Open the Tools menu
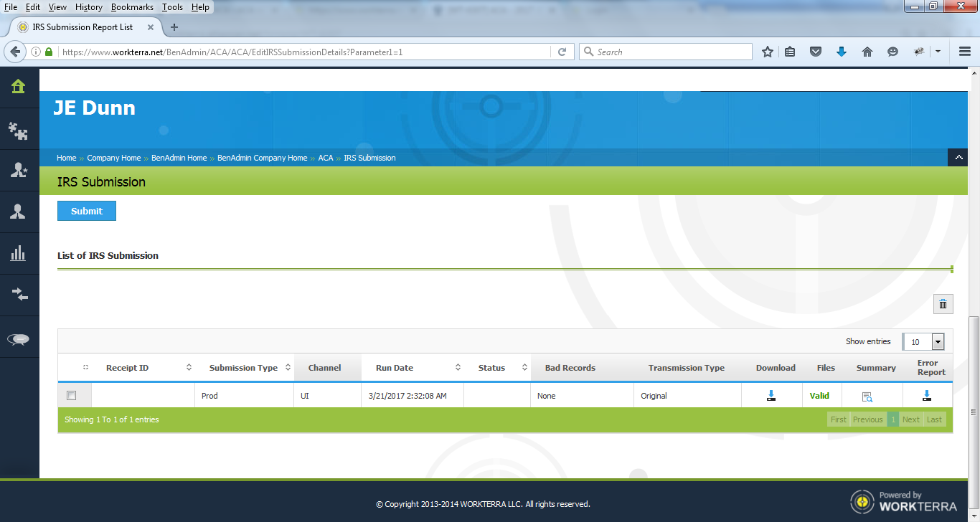The width and height of the screenshot is (980, 522). pyautogui.click(x=172, y=6)
